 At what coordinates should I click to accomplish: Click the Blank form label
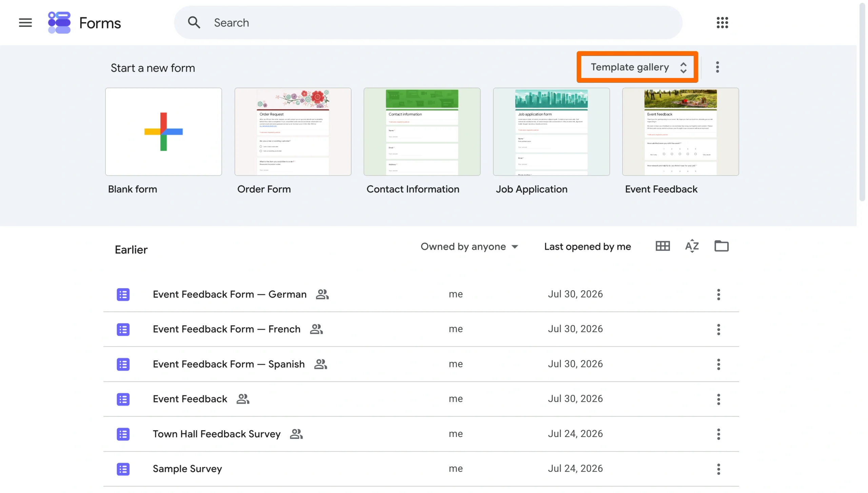tap(133, 189)
